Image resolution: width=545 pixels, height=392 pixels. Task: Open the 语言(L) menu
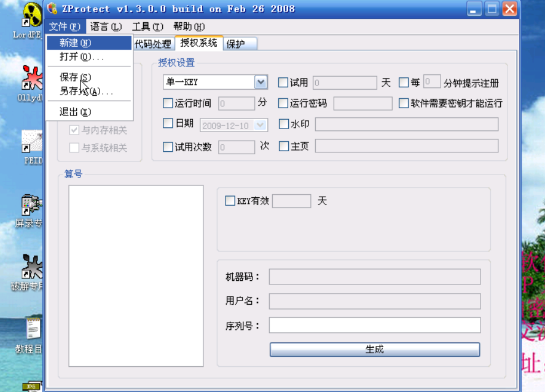(106, 26)
